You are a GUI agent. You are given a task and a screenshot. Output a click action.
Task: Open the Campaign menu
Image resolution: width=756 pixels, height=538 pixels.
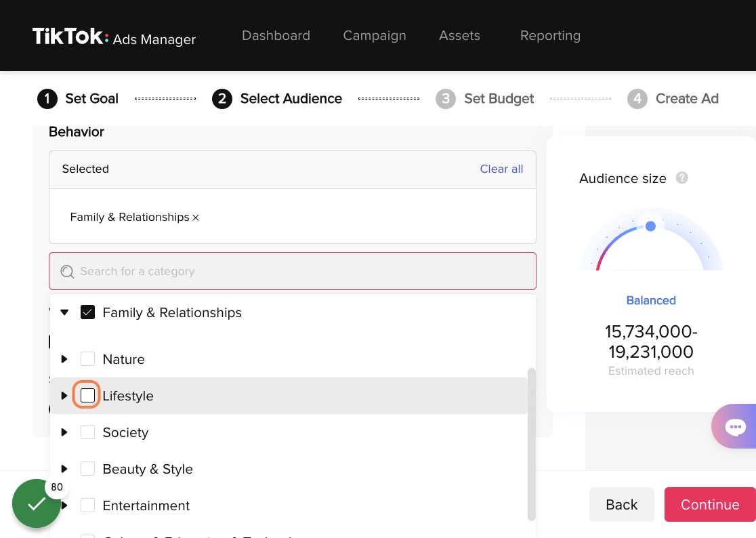tap(375, 36)
